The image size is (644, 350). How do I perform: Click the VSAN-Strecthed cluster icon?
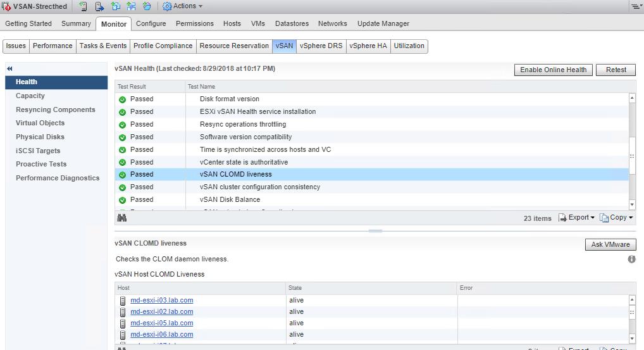point(6,6)
